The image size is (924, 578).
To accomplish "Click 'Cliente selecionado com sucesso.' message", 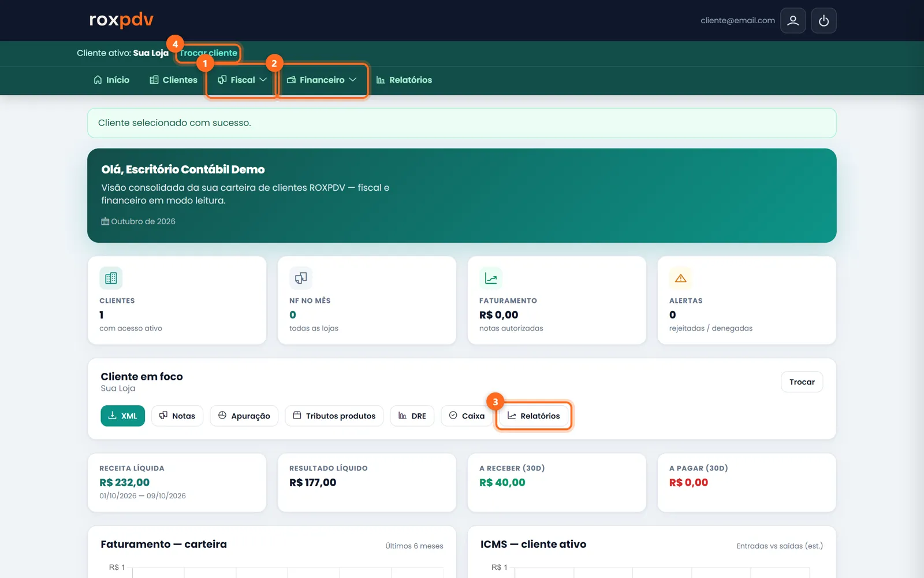I will (174, 123).
